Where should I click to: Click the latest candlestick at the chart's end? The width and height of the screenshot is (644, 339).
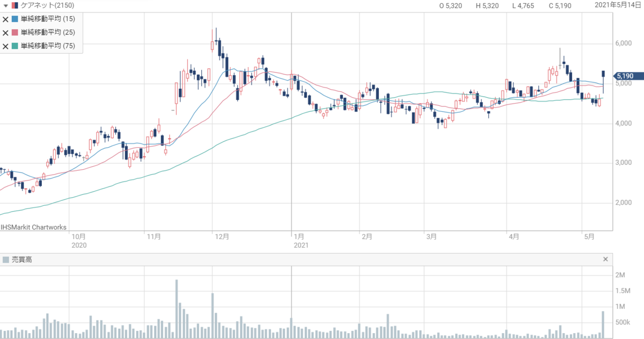604,82
